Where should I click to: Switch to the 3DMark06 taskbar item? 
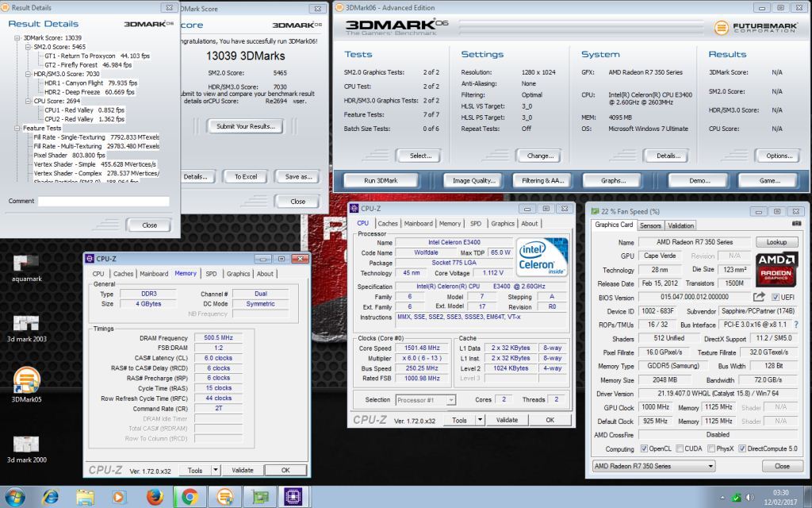point(224,497)
